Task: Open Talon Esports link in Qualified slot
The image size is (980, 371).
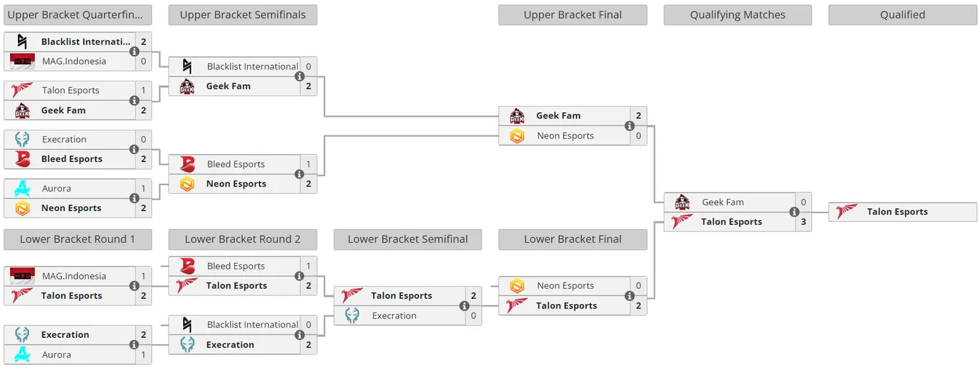Action: pyautogui.click(x=897, y=212)
